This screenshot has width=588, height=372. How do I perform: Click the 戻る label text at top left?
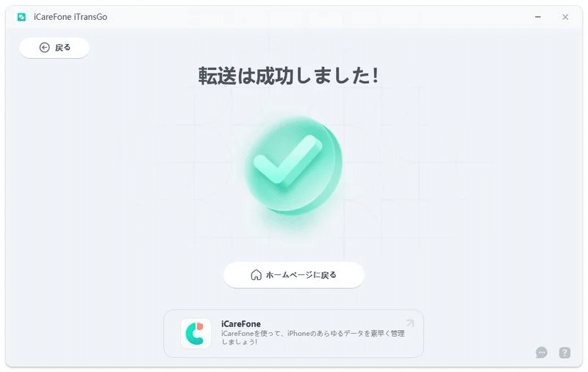pyautogui.click(x=62, y=48)
